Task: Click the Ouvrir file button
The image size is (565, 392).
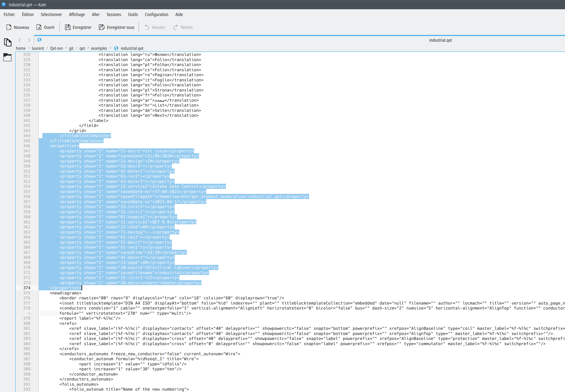Action: (46, 27)
